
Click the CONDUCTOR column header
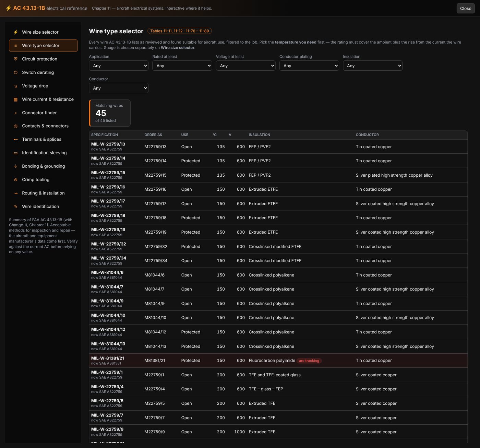coord(367,135)
